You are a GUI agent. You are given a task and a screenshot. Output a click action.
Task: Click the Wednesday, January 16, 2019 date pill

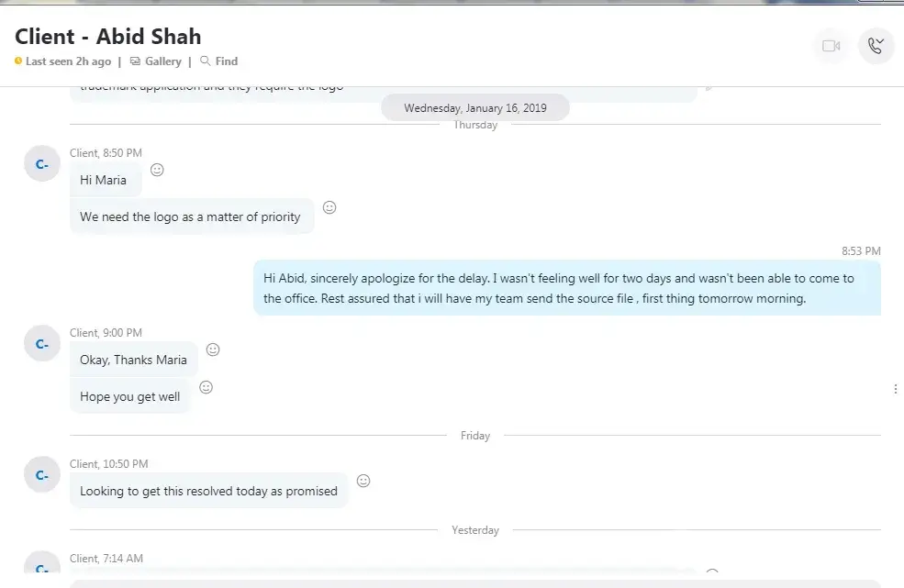coord(474,108)
